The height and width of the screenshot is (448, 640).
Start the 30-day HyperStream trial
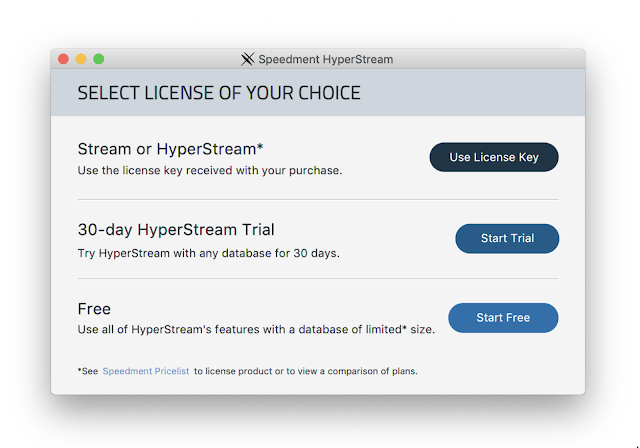pos(507,238)
